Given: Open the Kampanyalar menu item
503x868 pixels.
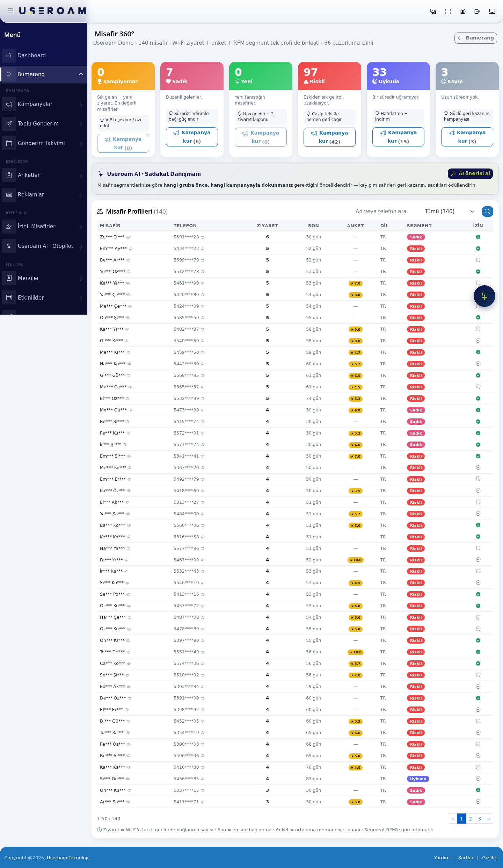Looking at the screenshot, I should 44,104.
